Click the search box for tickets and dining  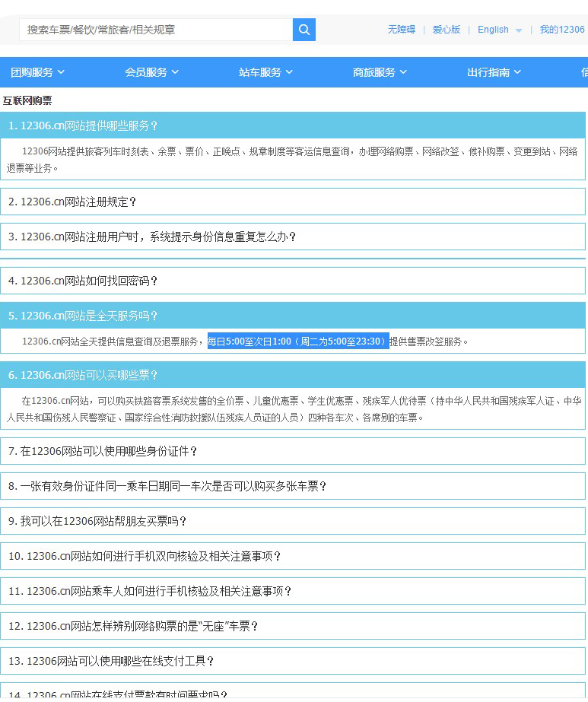click(156, 30)
